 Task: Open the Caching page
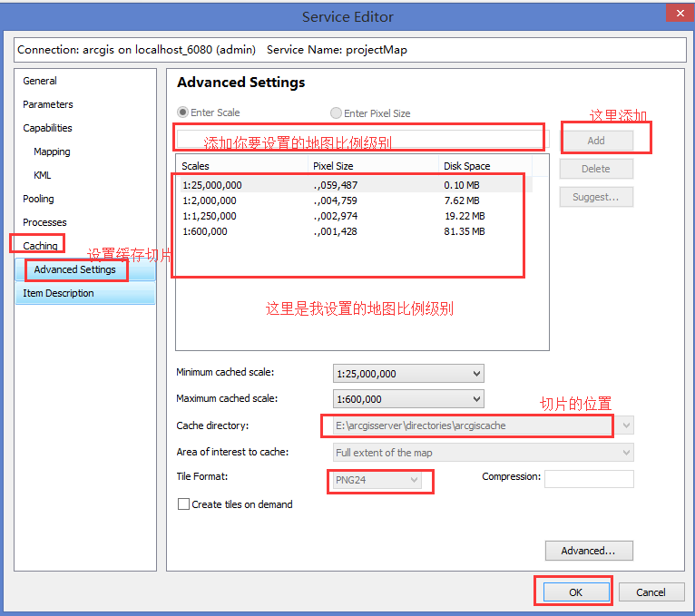point(40,246)
